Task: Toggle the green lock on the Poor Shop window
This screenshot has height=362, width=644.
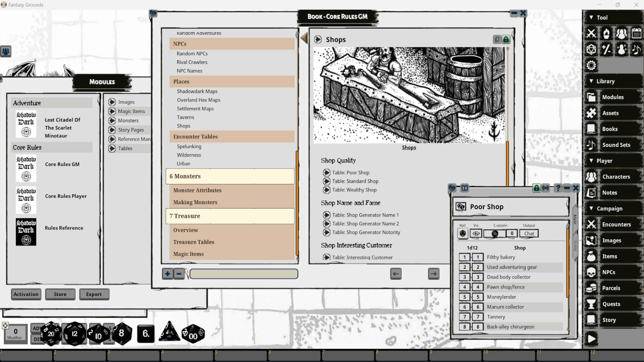Action: pyautogui.click(x=536, y=188)
